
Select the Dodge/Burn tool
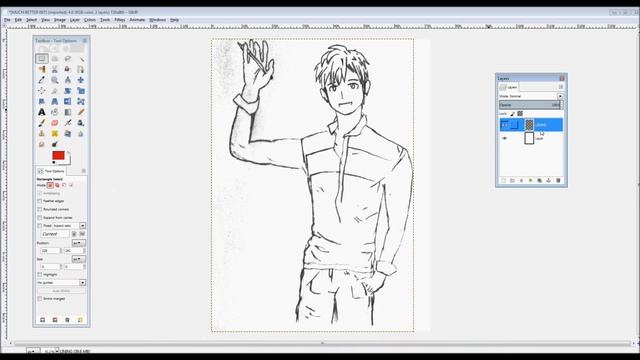pyautogui.click(x=55, y=144)
